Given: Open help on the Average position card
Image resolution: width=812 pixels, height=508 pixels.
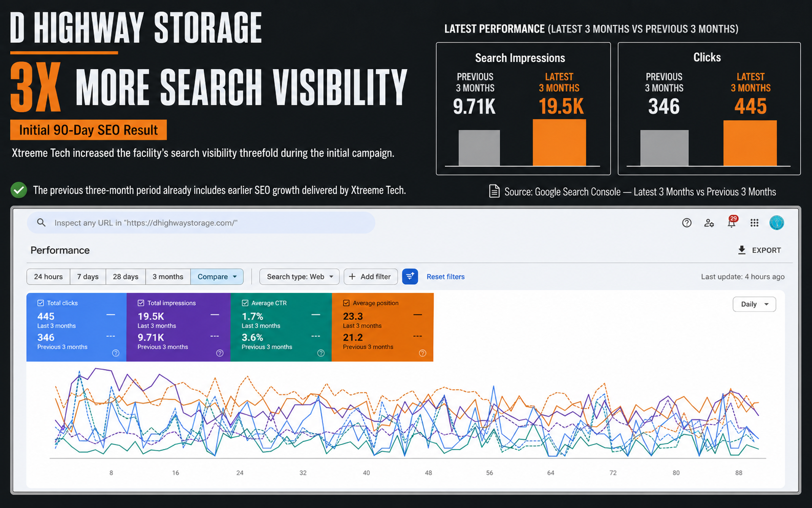Looking at the screenshot, I should pyautogui.click(x=422, y=353).
